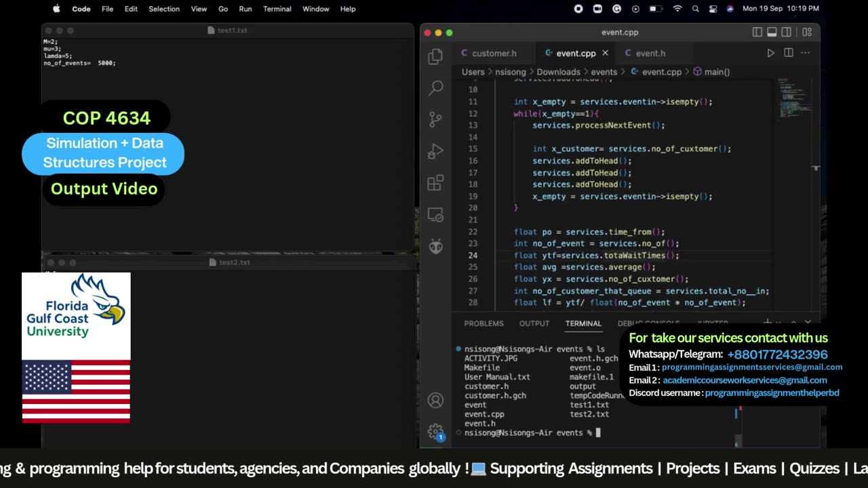This screenshot has width=868, height=488.
Task: Open the Accounts icon in activity bar
Action: tap(435, 401)
